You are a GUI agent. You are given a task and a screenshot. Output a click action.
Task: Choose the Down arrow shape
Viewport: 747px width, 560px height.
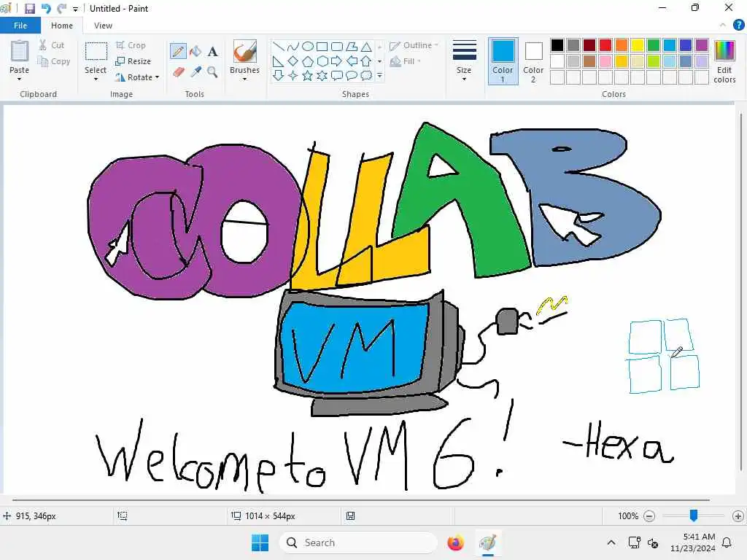click(x=279, y=75)
